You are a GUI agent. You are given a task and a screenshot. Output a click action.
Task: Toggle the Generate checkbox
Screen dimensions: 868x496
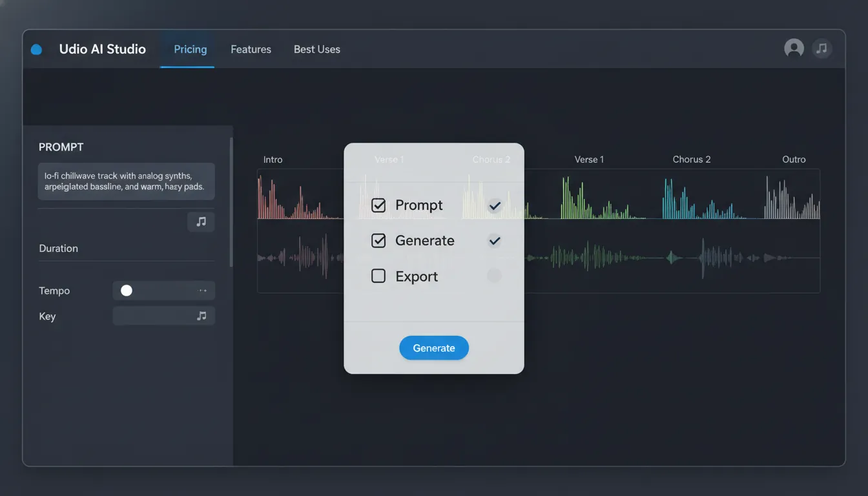click(378, 241)
